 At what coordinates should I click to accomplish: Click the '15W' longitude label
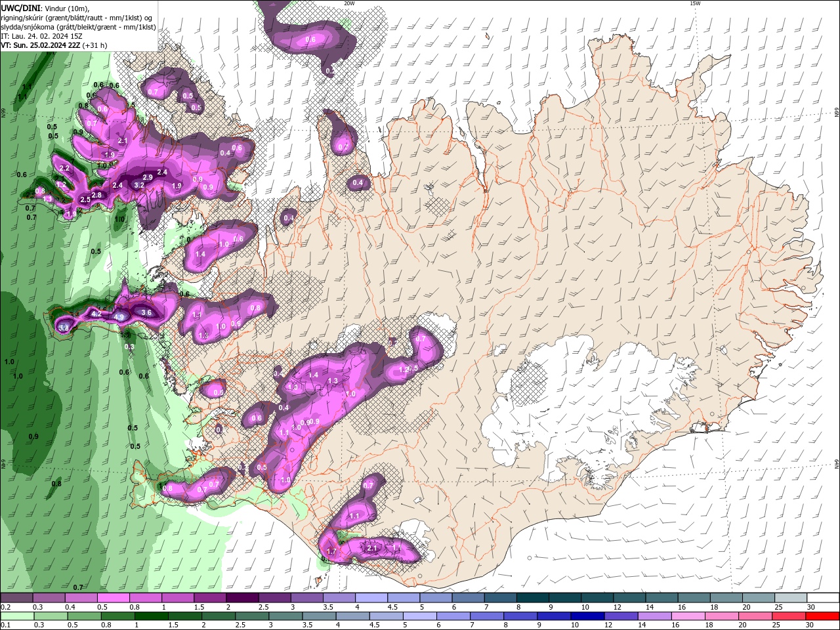pyautogui.click(x=694, y=3)
